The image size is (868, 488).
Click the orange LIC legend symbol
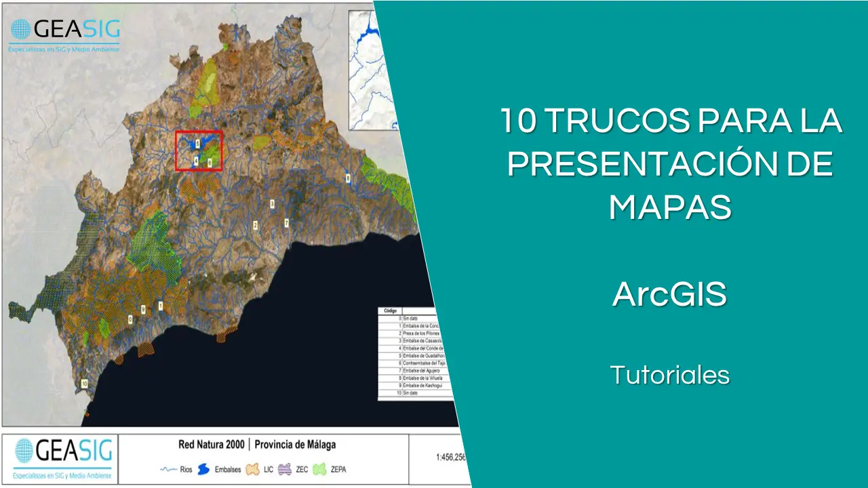pos(253,469)
